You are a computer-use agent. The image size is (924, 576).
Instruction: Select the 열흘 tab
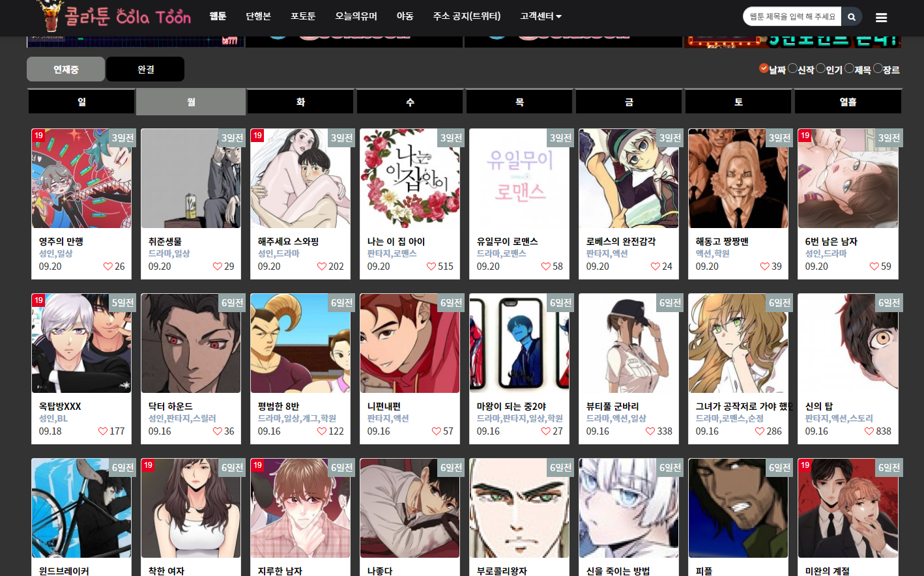pos(848,102)
